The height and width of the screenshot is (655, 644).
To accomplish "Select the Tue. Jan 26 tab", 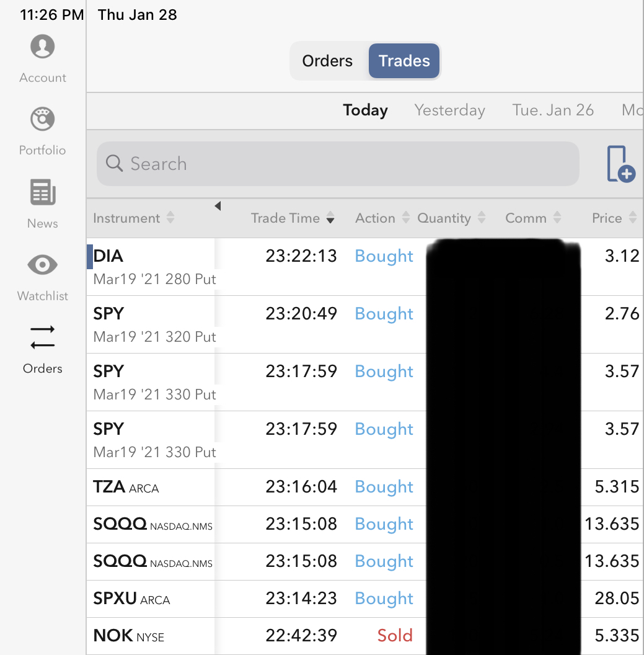I will click(553, 110).
